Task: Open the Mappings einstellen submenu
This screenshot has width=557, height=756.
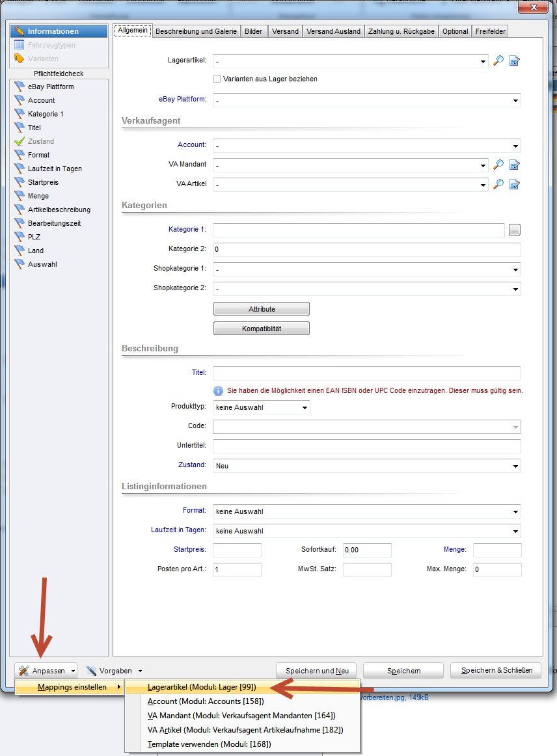Action: coord(70,687)
